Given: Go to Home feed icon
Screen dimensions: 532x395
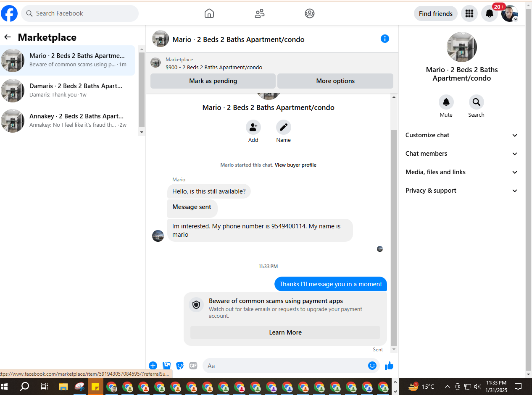Looking at the screenshot, I should (209, 13).
